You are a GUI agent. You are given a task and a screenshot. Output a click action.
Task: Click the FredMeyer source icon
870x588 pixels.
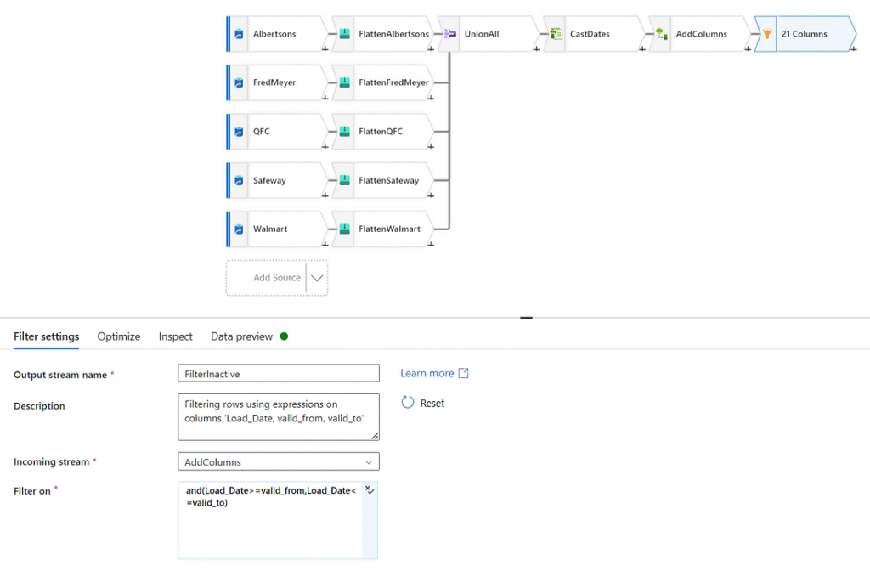point(239,82)
